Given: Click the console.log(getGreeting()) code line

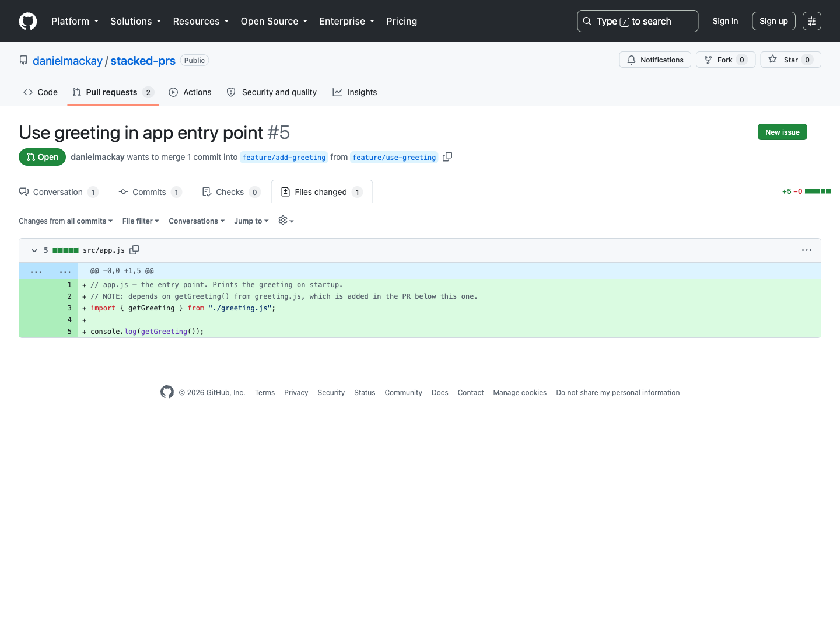Looking at the screenshot, I should click(x=449, y=332).
